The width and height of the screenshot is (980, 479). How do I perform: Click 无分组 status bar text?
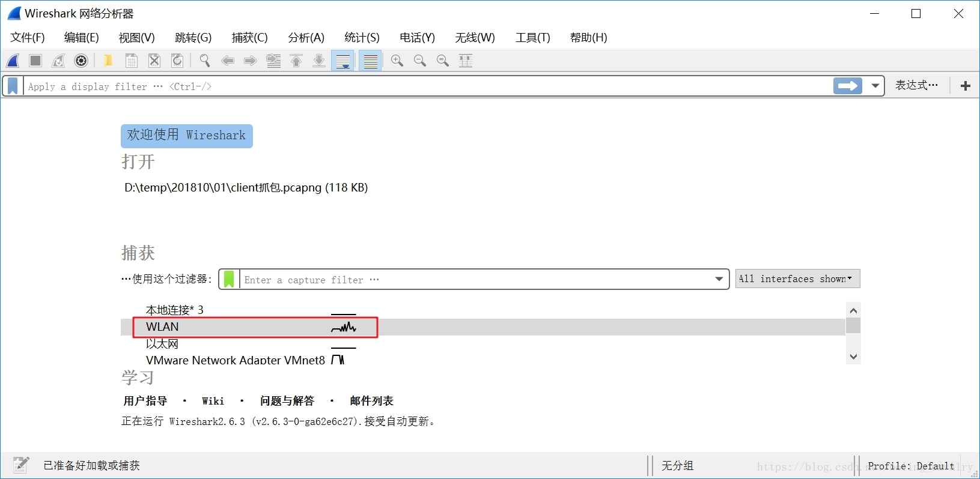[x=677, y=466]
